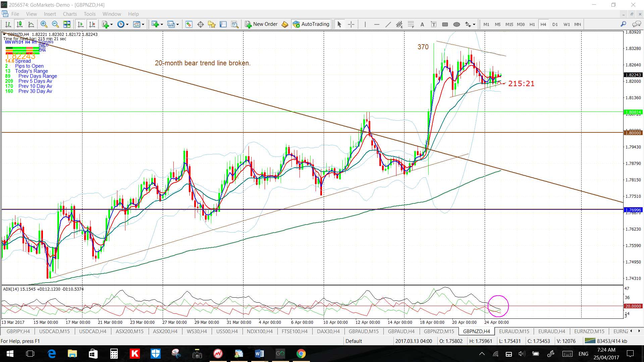
Task: Draw a vertical line tool
Action: point(365,24)
